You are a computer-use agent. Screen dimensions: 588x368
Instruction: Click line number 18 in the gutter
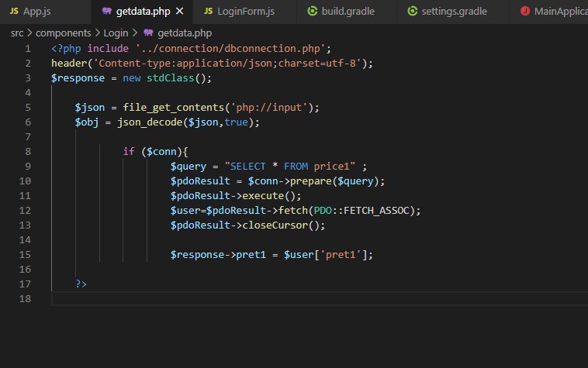click(25, 299)
